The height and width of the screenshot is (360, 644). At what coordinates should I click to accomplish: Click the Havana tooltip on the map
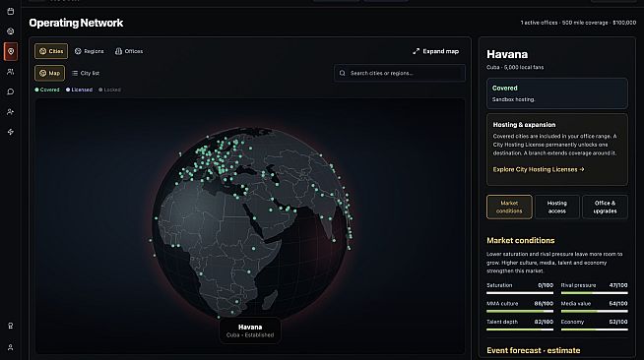(x=250, y=330)
